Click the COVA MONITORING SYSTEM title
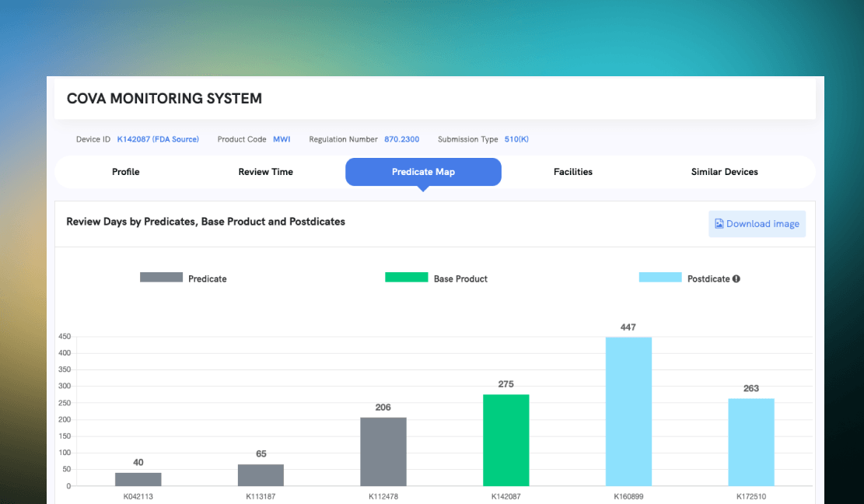This screenshot has width=864, height=504. [x=164, y=99]
